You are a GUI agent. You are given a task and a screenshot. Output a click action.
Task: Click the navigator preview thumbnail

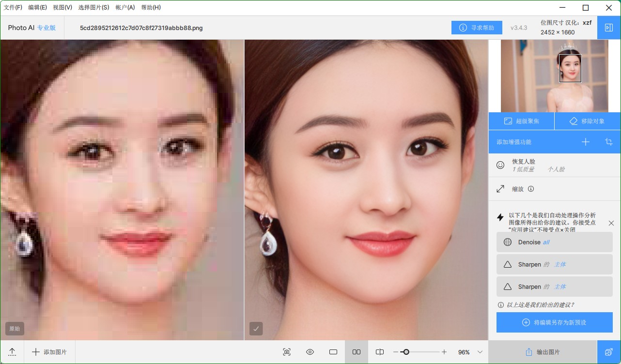tap(554, 76)
